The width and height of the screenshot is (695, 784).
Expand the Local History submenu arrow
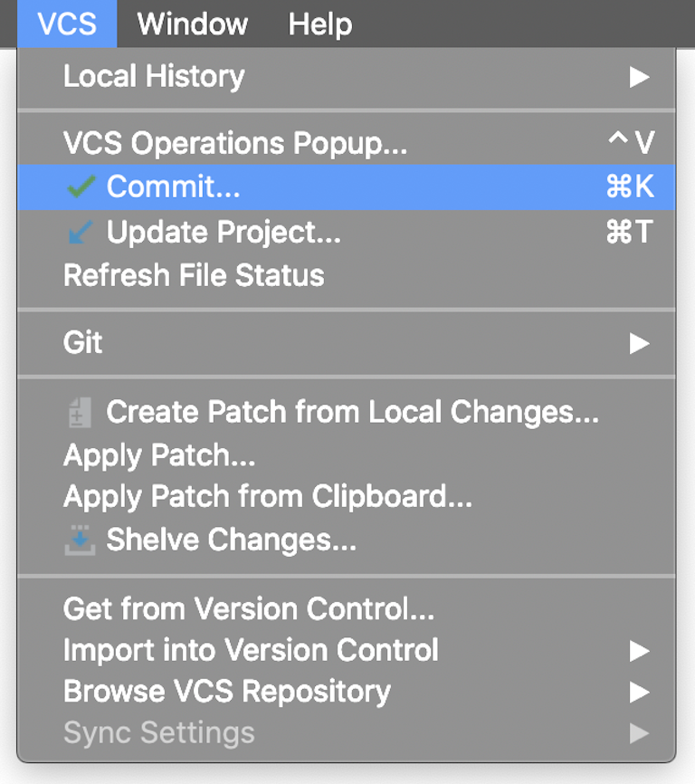coord(640,77)
